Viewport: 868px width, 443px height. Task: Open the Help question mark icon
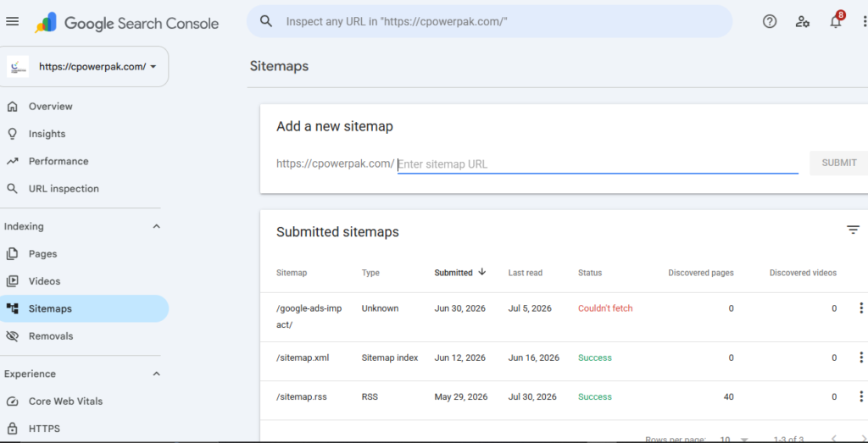pos(770,21)
